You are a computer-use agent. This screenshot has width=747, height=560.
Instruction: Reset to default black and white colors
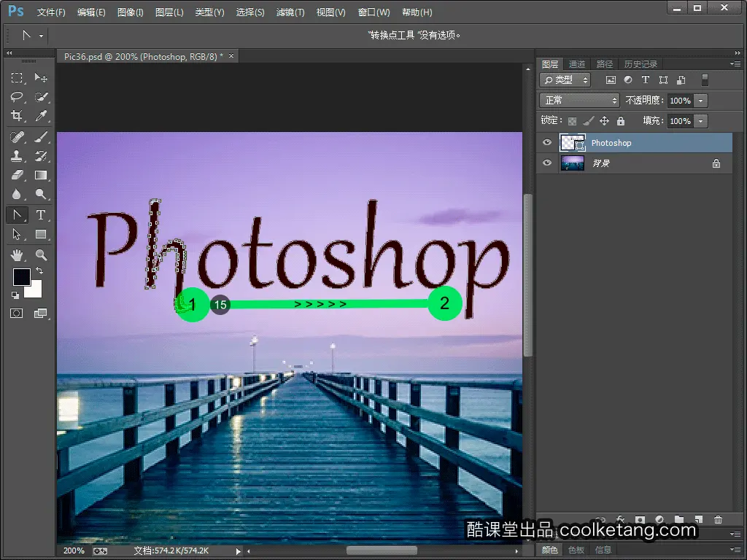point(15,295)
